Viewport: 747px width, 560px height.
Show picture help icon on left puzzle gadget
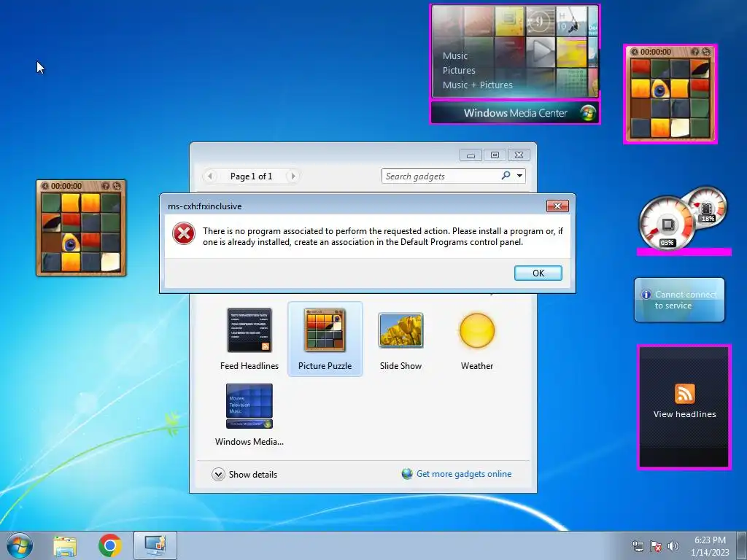pyautogui.click(x=106, y=186)
